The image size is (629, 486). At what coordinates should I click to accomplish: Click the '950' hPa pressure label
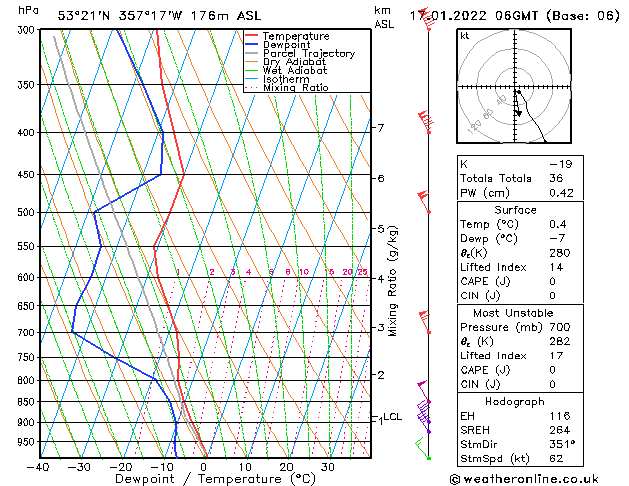(28, 441)
